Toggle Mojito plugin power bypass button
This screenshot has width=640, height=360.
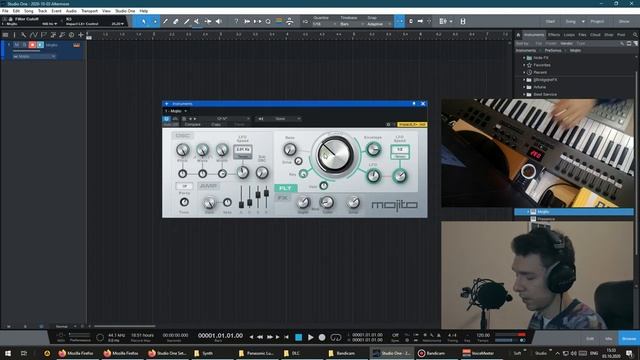tap(167, 119)
